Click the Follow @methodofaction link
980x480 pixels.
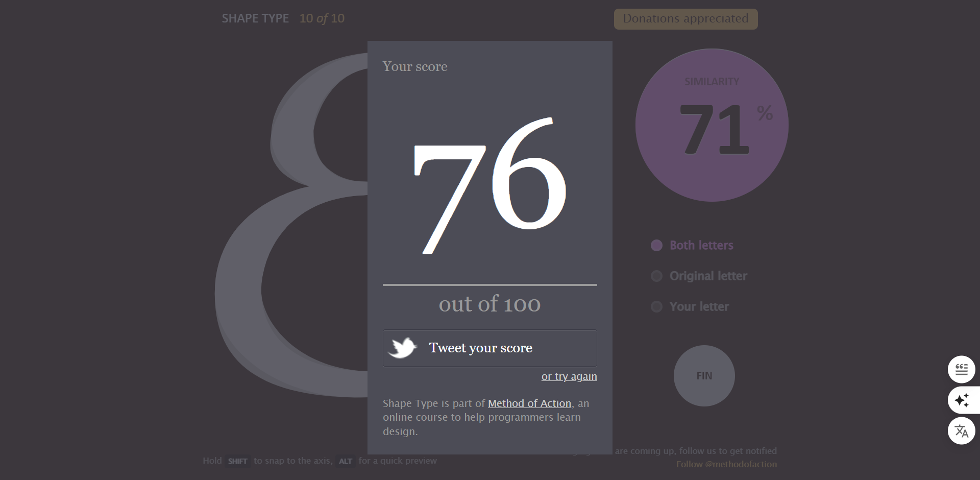point(726,464)
